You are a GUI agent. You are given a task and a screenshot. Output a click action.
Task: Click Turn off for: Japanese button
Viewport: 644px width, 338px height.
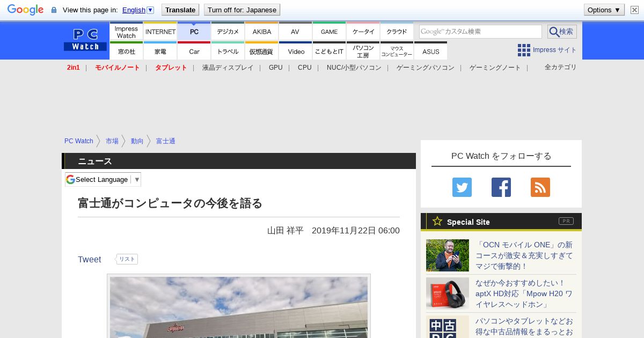pos(242,10)
